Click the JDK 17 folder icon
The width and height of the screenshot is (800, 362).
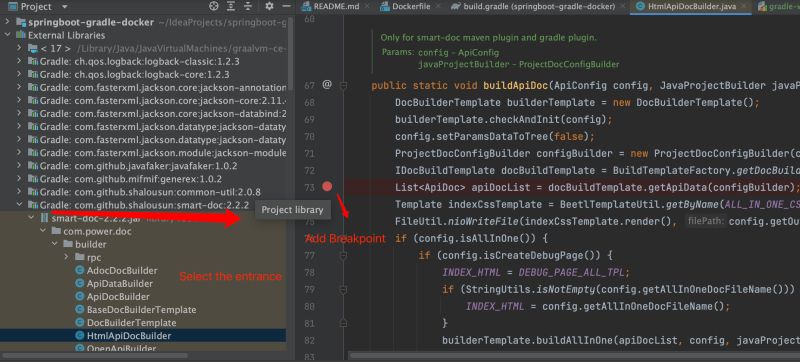[x=33, y=48]
